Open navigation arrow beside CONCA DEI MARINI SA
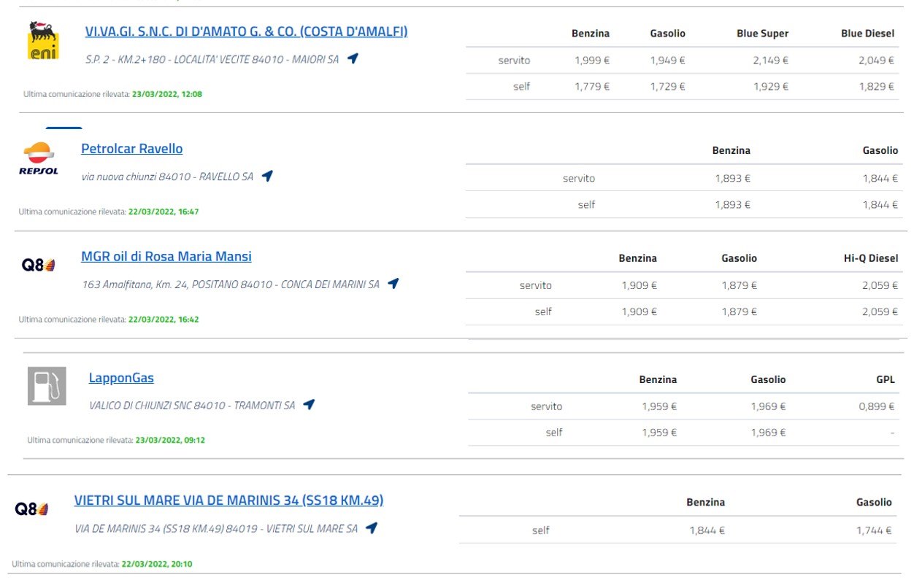 (393, 284)
